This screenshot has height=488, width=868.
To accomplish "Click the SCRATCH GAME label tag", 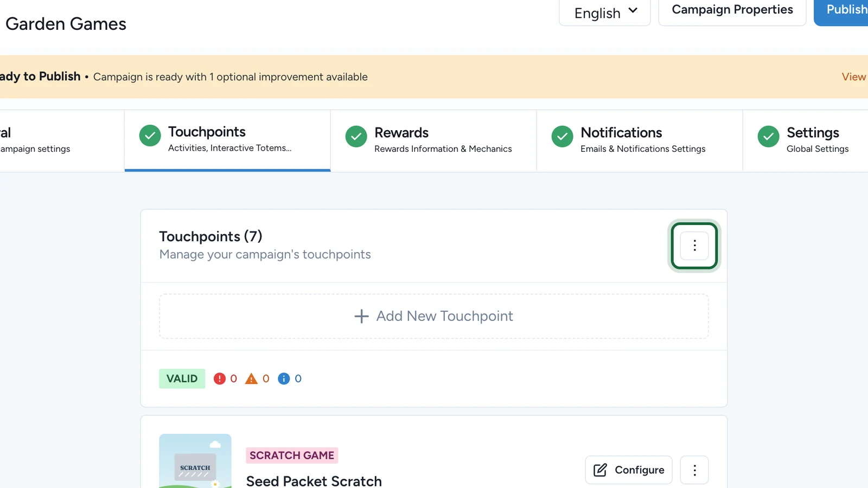I will (x=292, y=455).
